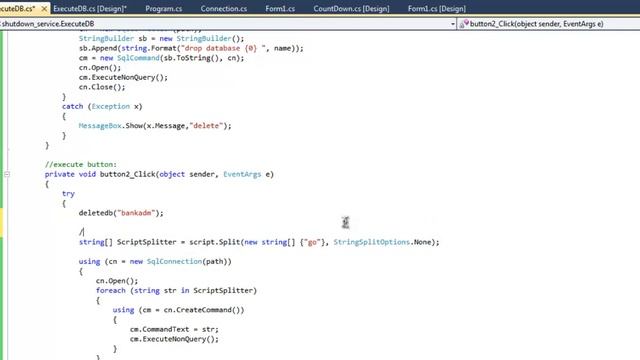Open the Program.cs tab

coord(164,9)
